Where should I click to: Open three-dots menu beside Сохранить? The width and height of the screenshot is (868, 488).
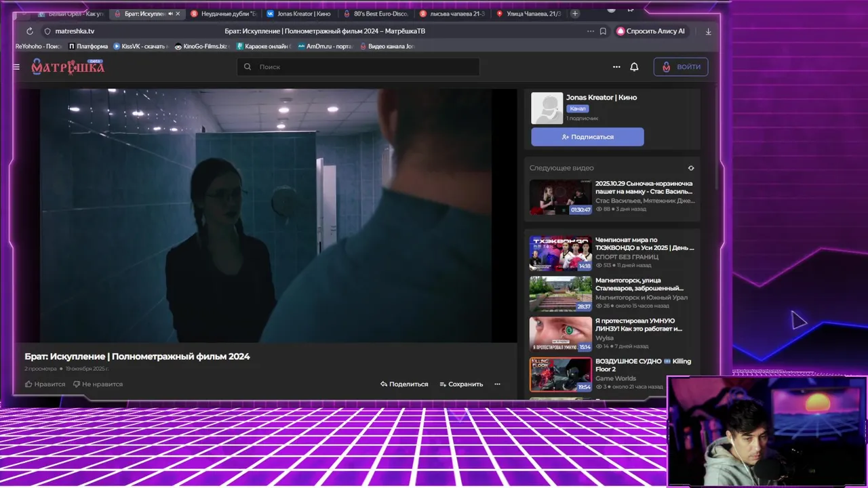coord(497,384)
